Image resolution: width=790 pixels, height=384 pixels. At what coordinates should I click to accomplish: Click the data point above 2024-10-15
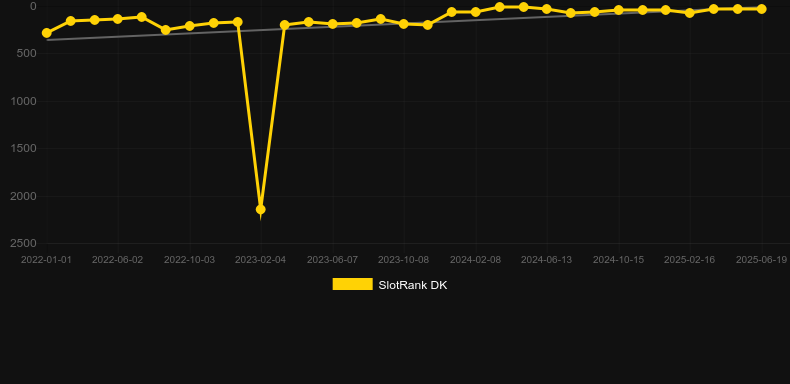pyautogui.click(x=619, y=10)
